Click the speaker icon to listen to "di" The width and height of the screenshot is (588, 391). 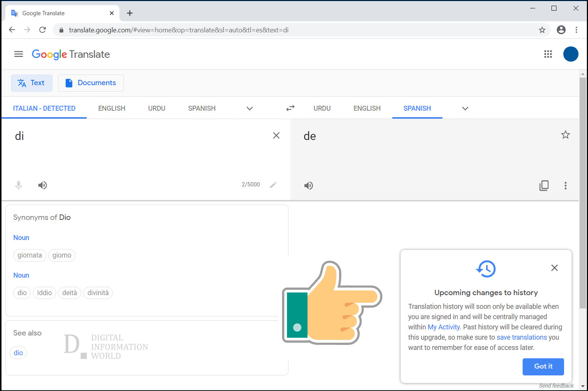coord(43,185)
